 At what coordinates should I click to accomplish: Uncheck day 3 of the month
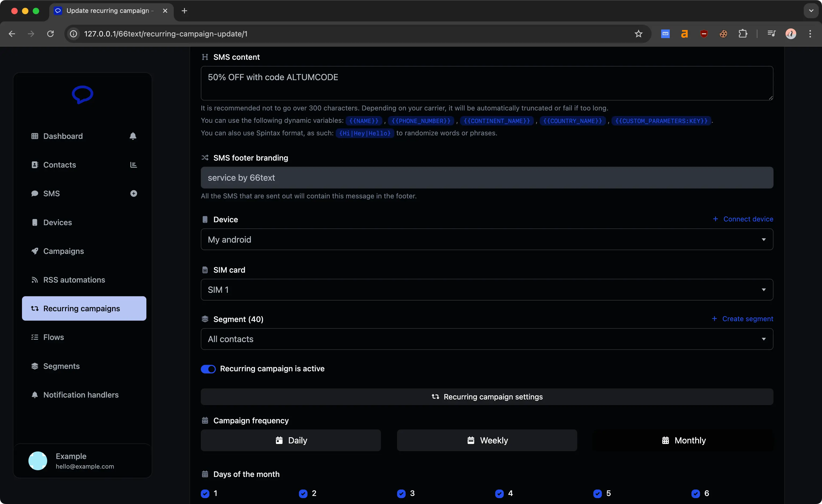(401, 494)
